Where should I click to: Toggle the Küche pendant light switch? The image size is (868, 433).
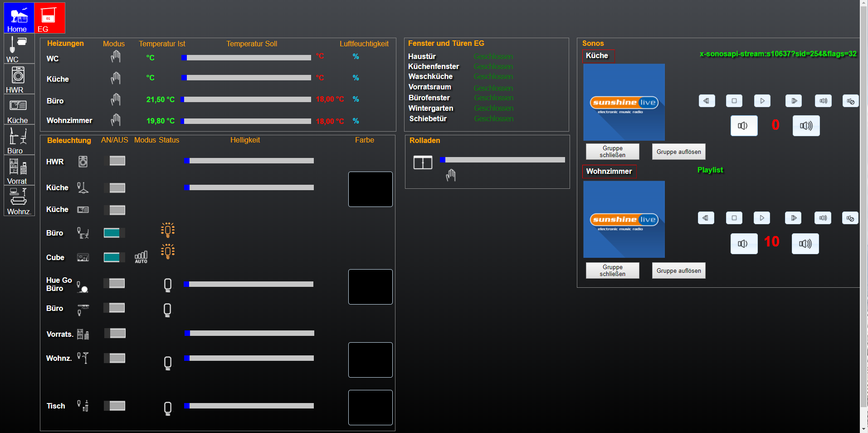pos(115,188)
